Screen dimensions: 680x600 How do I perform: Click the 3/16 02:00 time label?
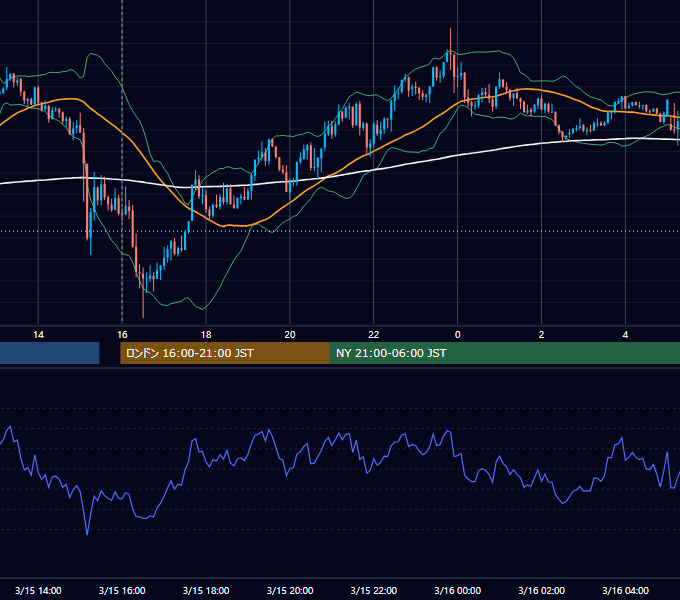[x=541, y=590]
